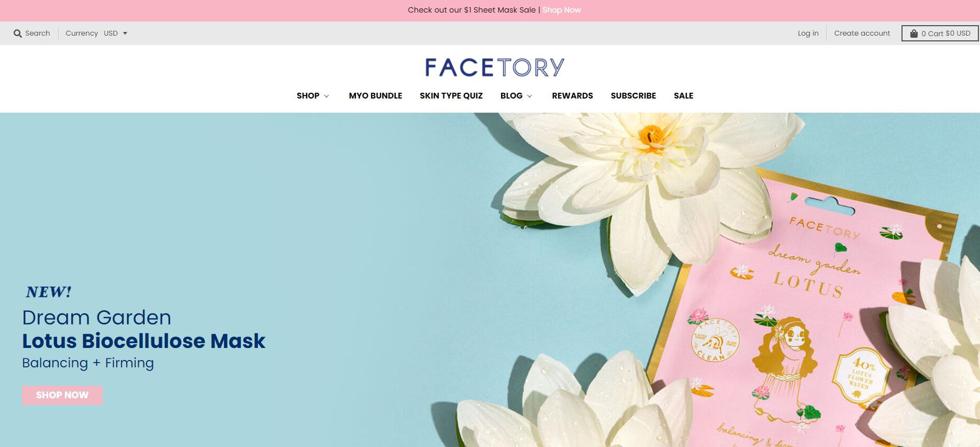980x447 pixels.
Task: Click the $1 Sheet Mask Sale announcement
Action: pos(472,10)
